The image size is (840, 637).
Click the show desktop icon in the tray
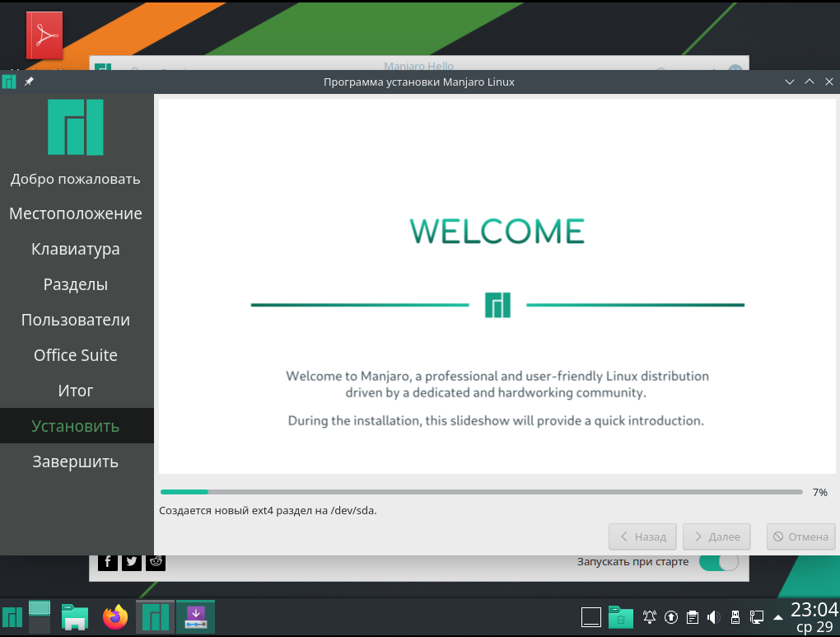click(591, 617)
